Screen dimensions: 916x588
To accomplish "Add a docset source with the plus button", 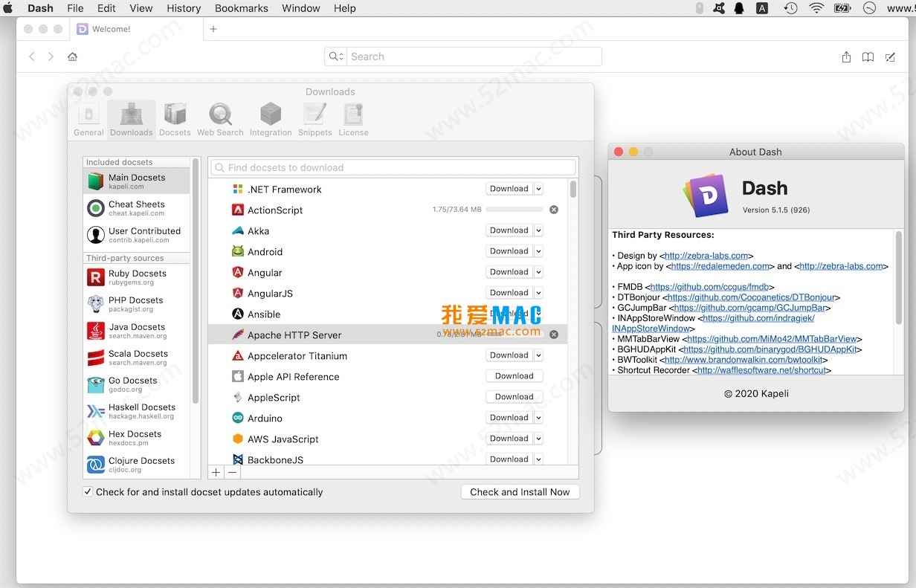I will pos(216,472).
